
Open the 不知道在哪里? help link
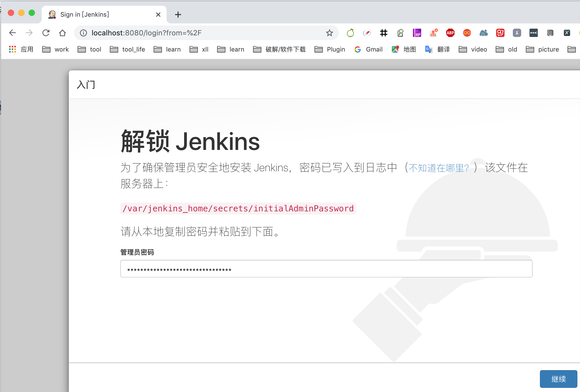[439, 168]
